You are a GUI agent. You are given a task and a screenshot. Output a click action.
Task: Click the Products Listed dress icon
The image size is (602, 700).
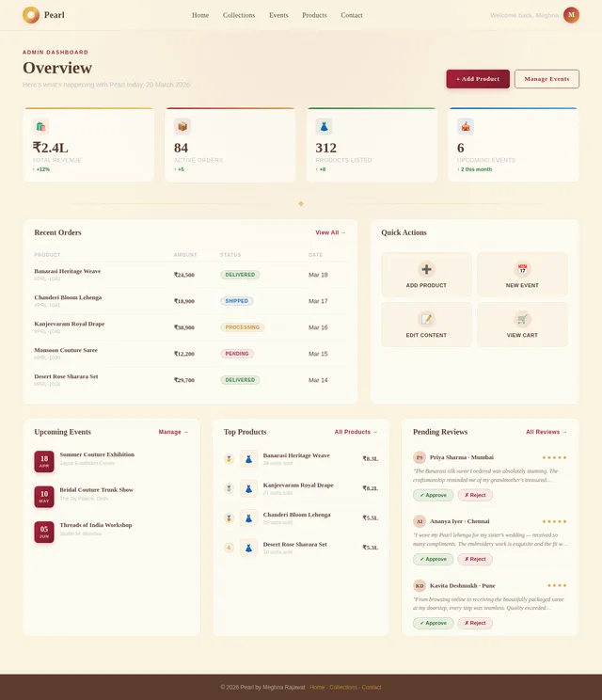click(x=324, y=126)
